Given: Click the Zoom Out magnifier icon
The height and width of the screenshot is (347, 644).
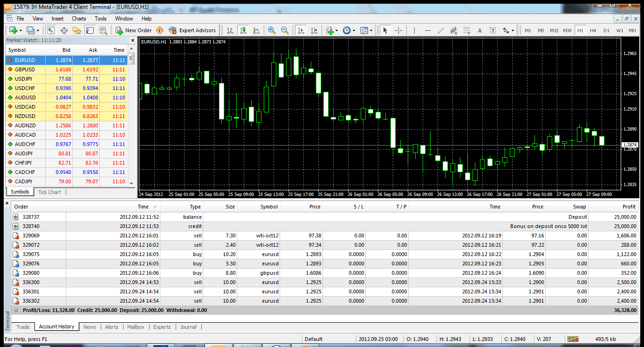Looking at the screenshot, I should pyautogui.click(x=284, y=30).
